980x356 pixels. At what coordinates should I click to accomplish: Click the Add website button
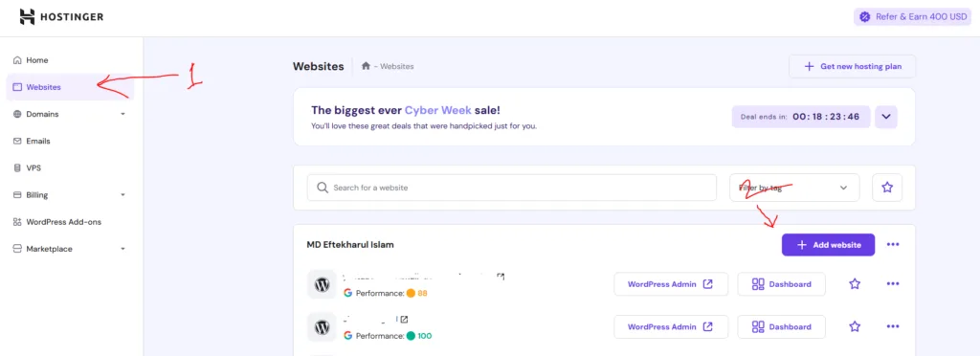[x=828, y=245]
